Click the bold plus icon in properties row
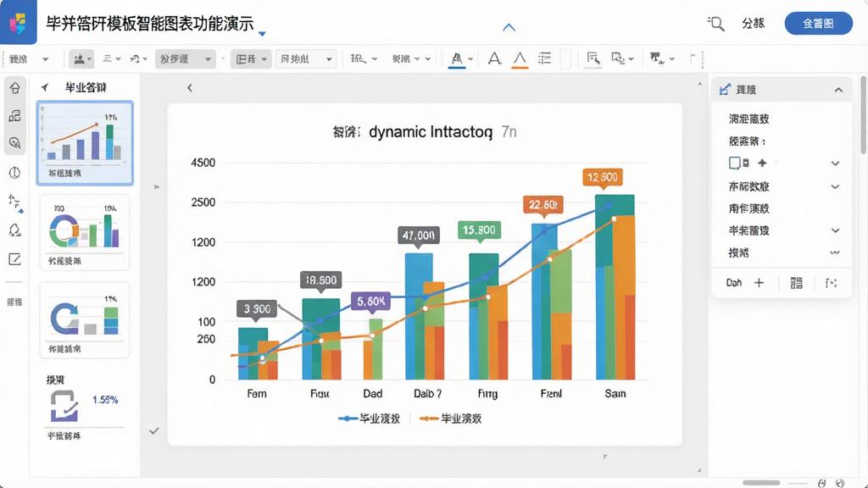This screenshot has height=488, width=868. 762,163
